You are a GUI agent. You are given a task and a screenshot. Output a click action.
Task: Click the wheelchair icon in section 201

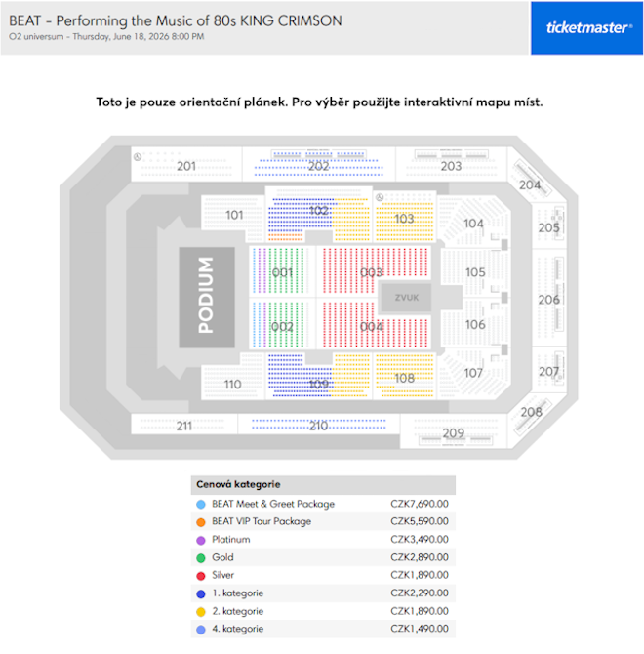pyautogui.click(x=138, y=155)
